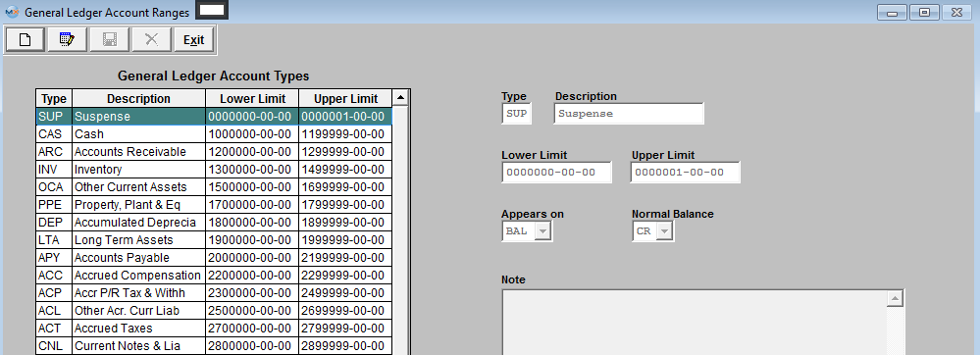Click upper limit 1299999-00-00 cell

click(x=345, y=152)
